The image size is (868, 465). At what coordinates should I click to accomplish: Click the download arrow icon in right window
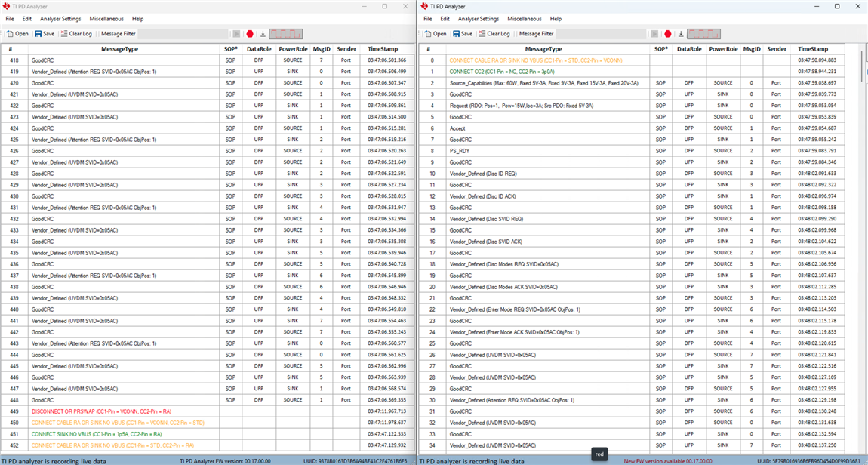[681, 34]
